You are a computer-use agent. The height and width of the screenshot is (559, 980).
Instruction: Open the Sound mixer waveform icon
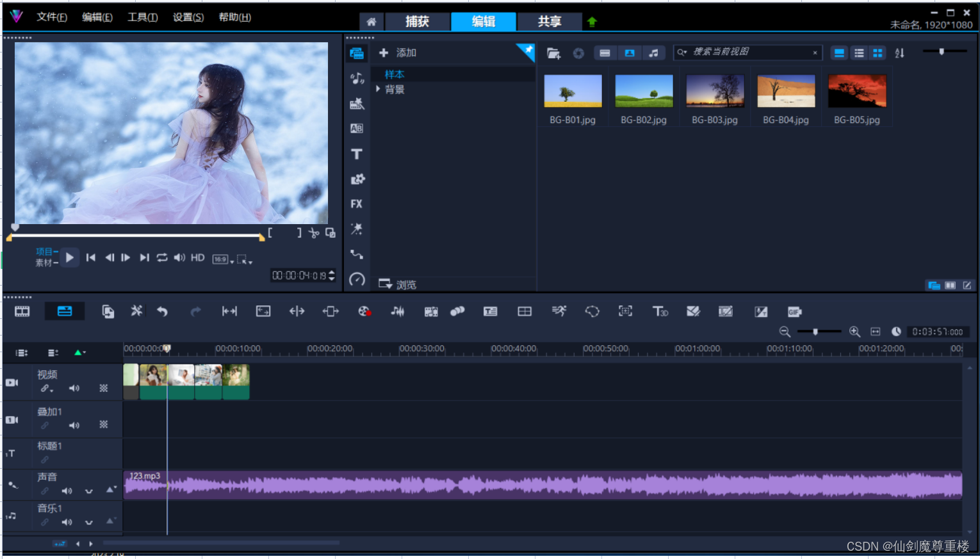pyautogui.click(x=398, y=311)
